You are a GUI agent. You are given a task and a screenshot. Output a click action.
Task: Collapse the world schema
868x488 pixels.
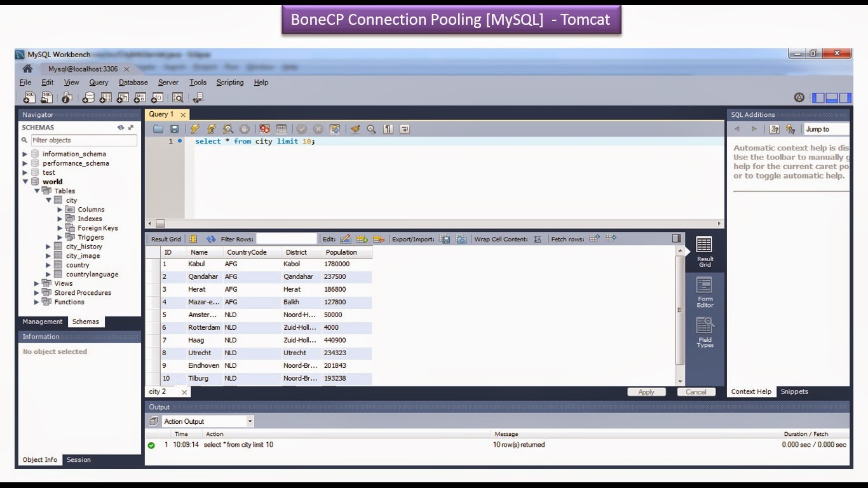tap(25, 181)
